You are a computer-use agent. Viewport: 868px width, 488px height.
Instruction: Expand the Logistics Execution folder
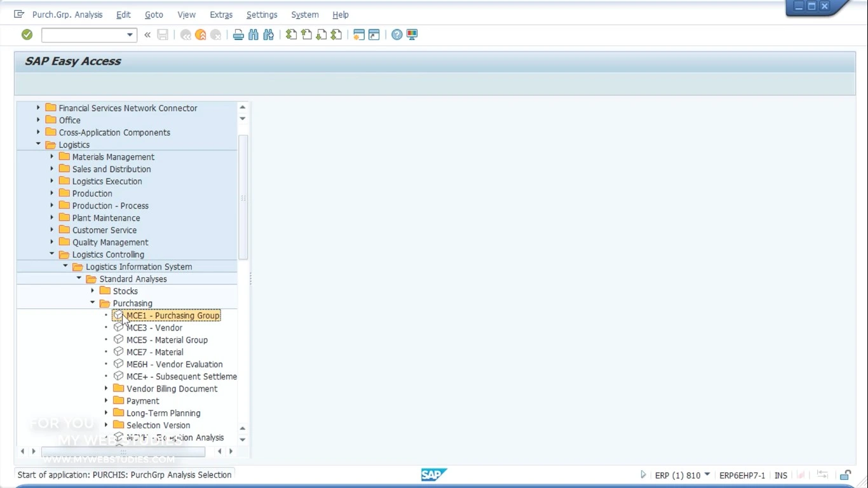51,181
